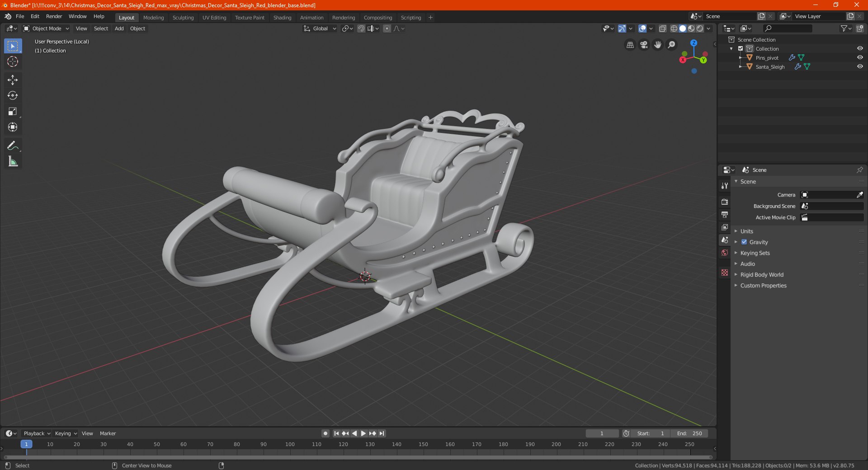Select the Transform tool

click(13, 127)
